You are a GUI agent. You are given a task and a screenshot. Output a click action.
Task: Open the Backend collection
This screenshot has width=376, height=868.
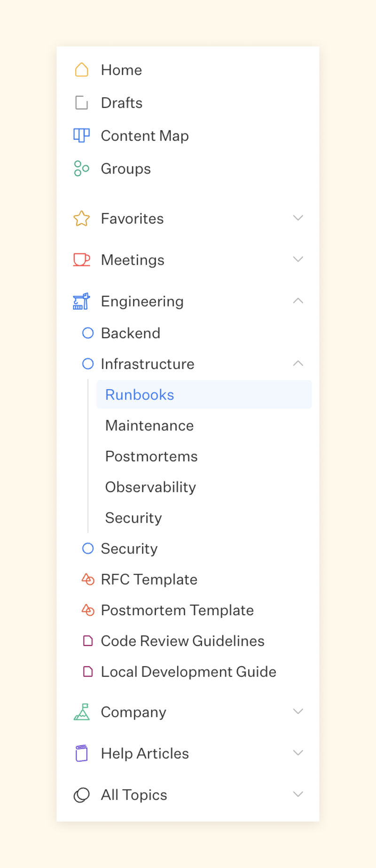click(131, 333)
